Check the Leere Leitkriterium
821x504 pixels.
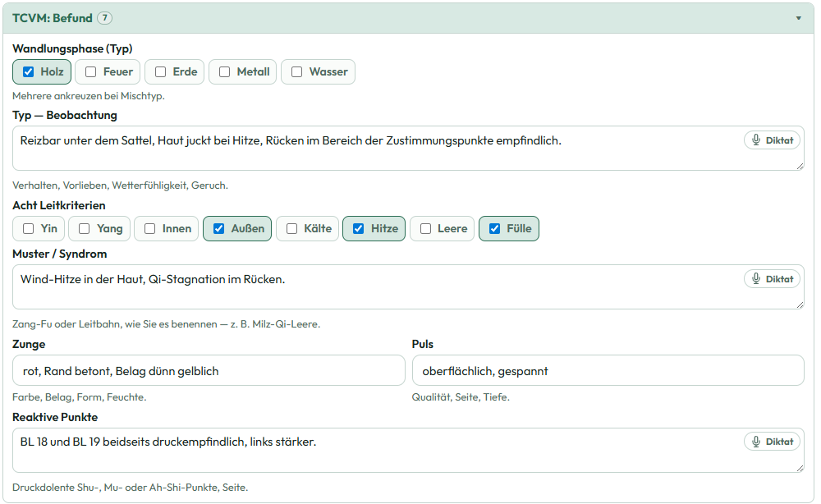point(425,229)
